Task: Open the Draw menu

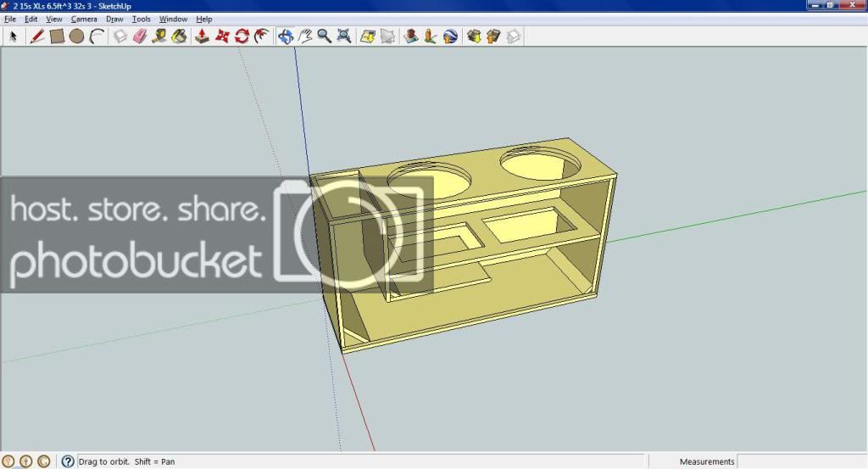Action: point(114,19)
